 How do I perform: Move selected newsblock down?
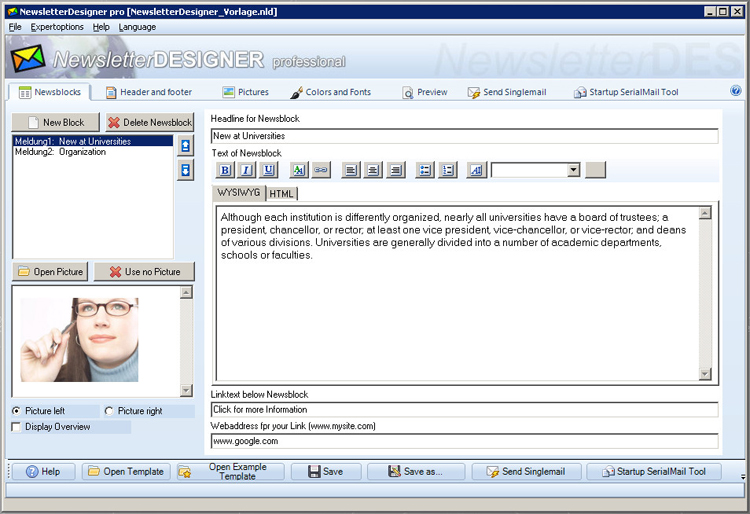coord(186,170)
